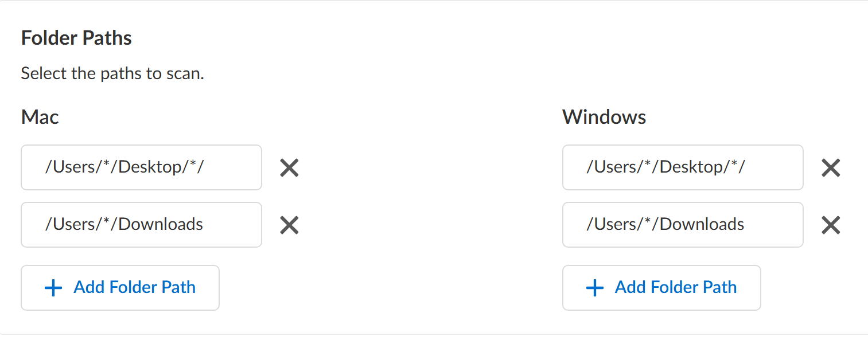Image resolution: width=868 pixels, height=340 pixels.
Task: Edit the Mac /Users/*/Desktop/*/ path field
Action: tap(141, 167)
